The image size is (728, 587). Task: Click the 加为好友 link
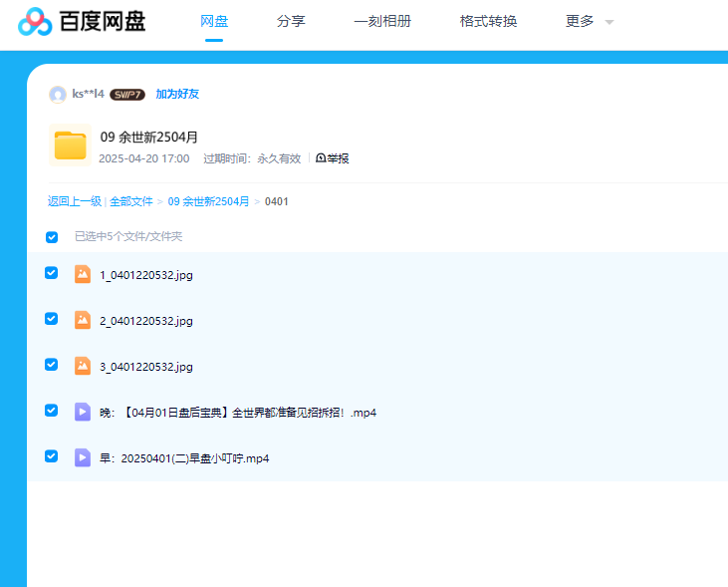click(177, 95)
